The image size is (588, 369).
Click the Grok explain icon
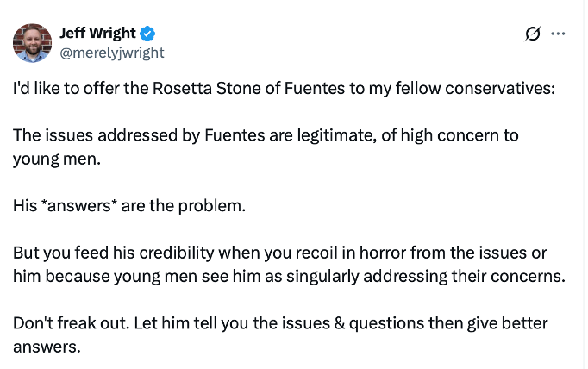click(533, 34)
